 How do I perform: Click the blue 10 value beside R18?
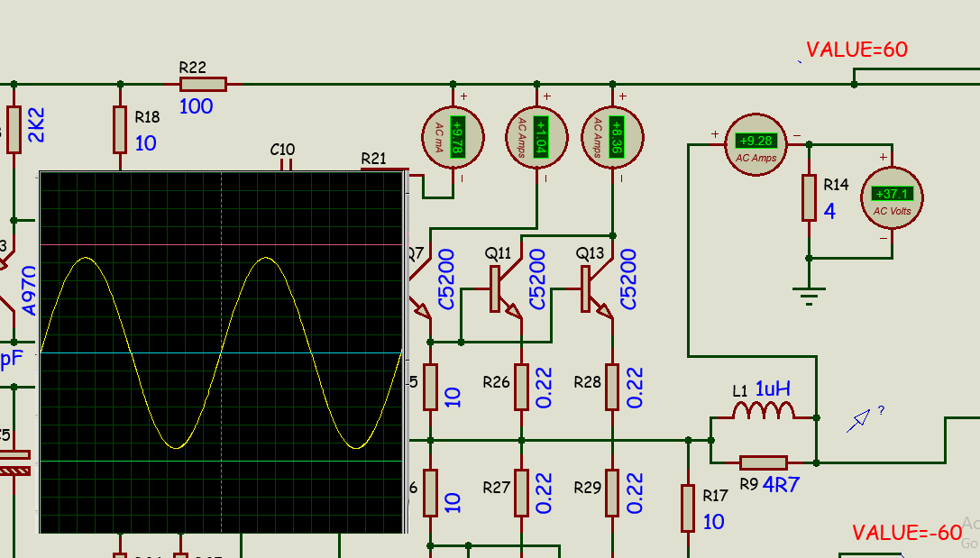coord(146,143)
